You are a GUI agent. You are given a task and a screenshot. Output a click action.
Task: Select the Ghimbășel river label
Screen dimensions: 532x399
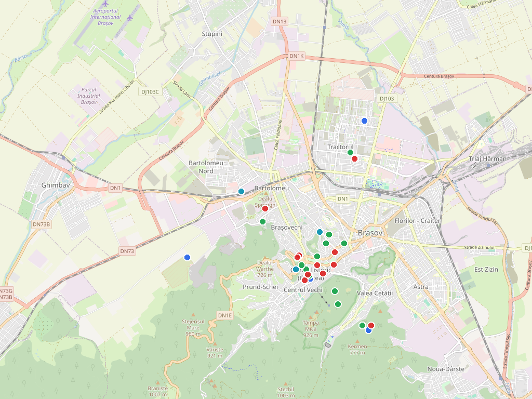tap(209, 79)
